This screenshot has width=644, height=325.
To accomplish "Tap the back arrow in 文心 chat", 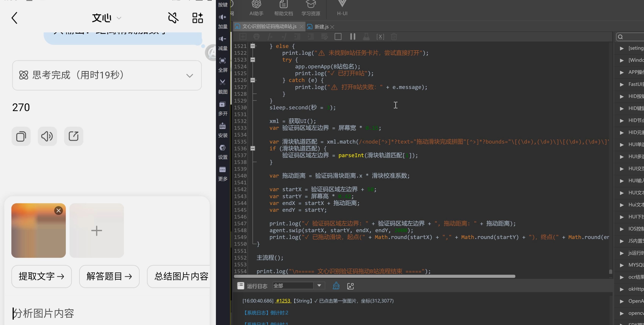I will tap(15, 18).
